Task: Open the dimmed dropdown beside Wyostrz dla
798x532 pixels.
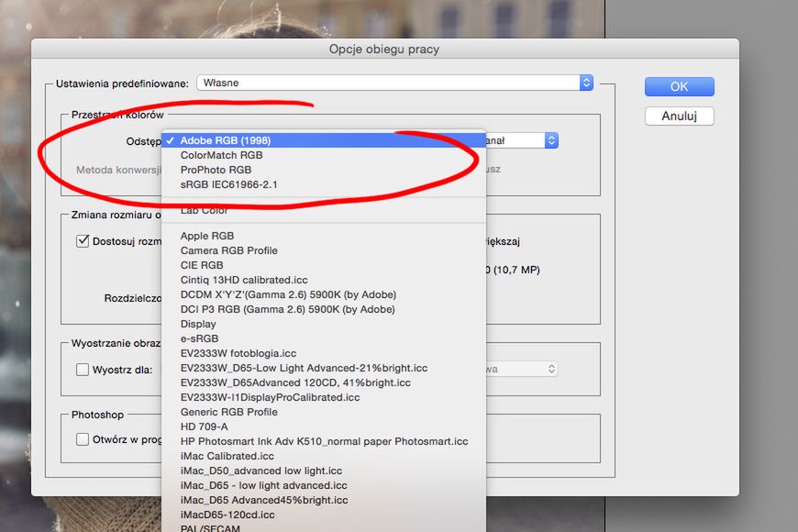Action: [522, 369]
